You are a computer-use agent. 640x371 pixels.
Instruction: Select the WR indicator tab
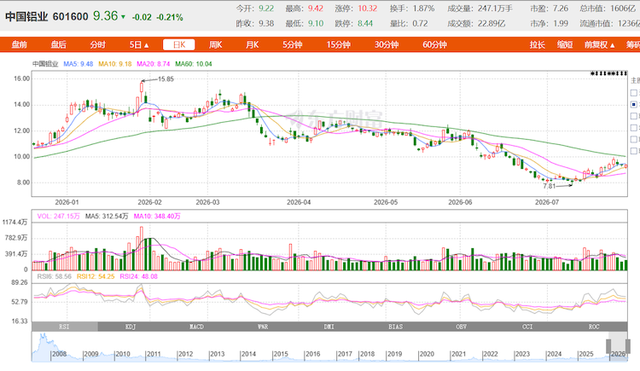[263, 327]
